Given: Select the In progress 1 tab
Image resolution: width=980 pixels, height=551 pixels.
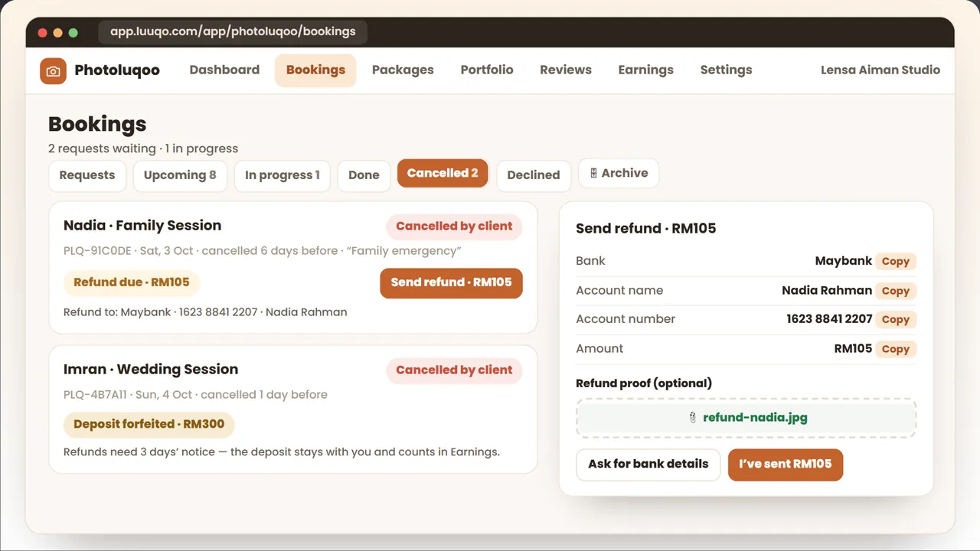Looking at the screenshot, I should click(283, 175).
